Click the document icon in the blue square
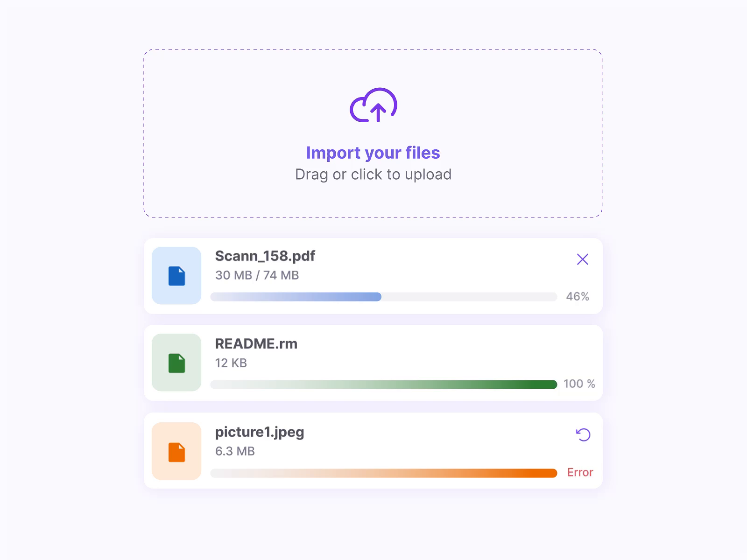 pos(176,276)
